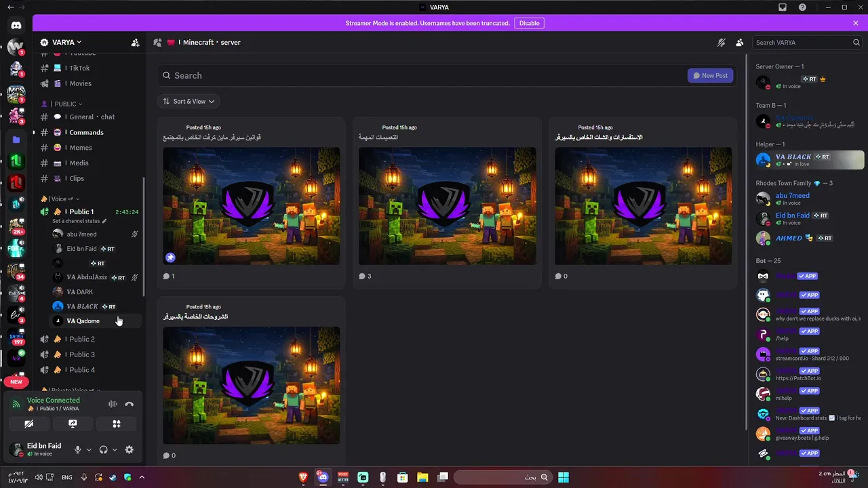This screenshot has width=868, height=488.
Task: Open server icon with 2K+ badge
Action: tap(16, 227)
